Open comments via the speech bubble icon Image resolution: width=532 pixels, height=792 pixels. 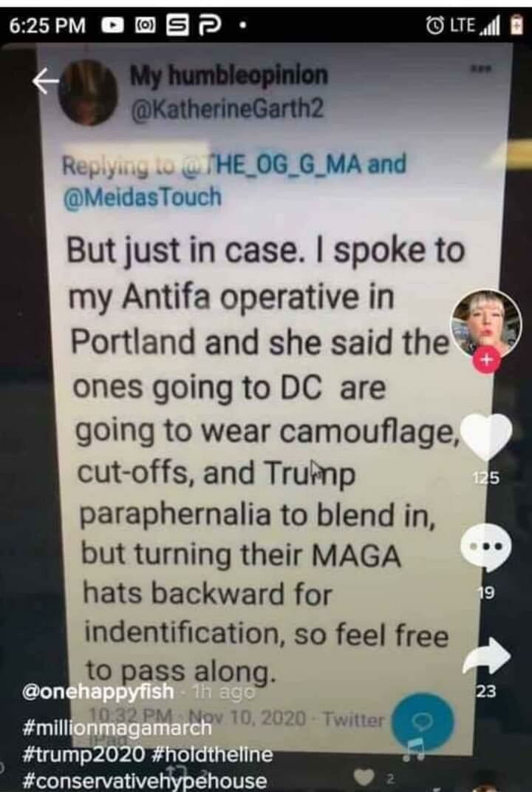click(485, 547)
